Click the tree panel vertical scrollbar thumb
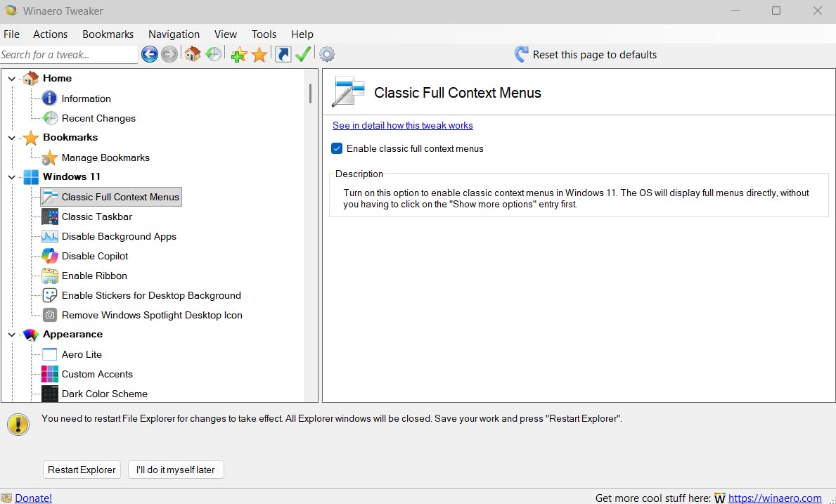 [310, 93]
